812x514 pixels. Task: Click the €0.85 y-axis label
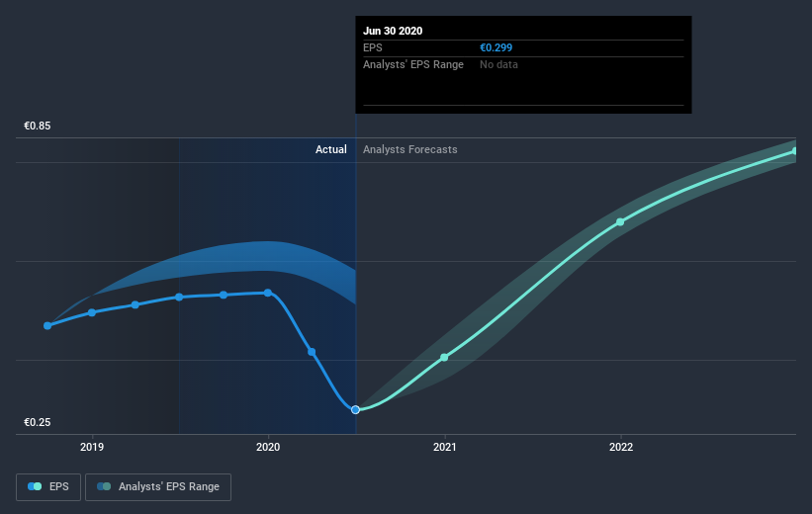[x=38, y=126]
